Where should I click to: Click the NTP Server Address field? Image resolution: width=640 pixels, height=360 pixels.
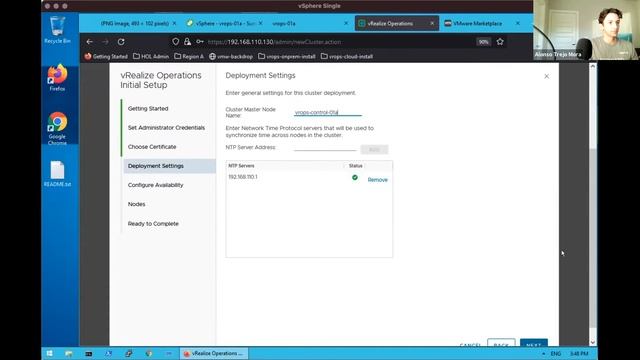[x=325, y=147]
